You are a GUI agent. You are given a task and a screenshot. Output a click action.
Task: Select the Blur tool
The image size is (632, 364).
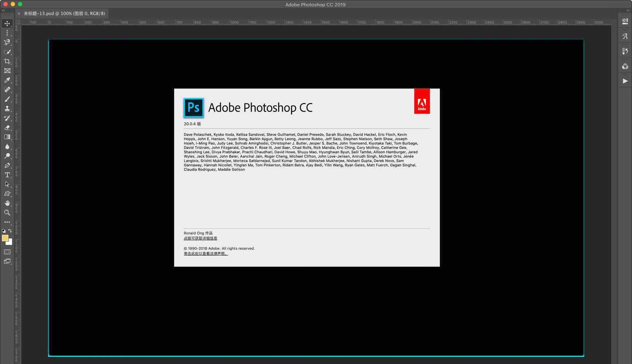7,147
